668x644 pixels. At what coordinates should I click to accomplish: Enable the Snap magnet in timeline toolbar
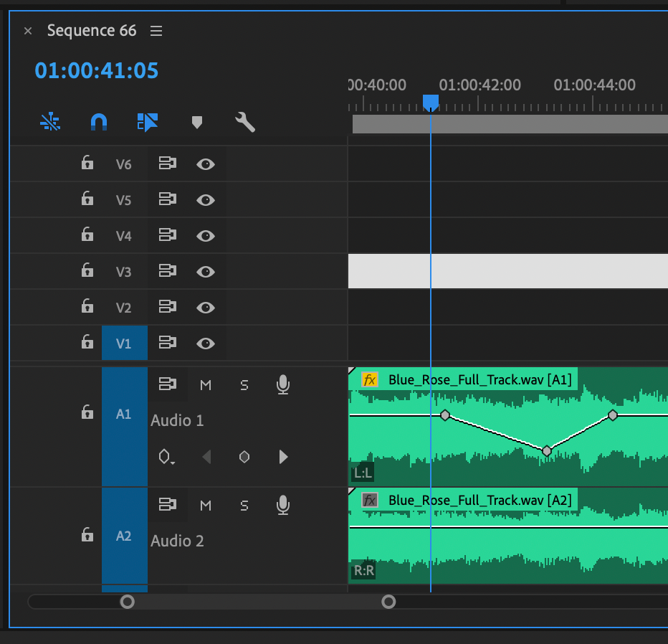pos(98,121)
